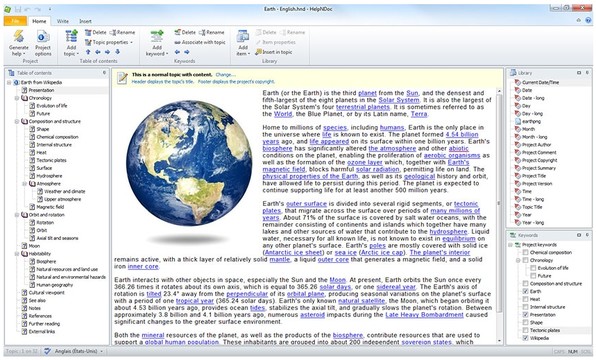Click the hydrosphere hyperlink
This screenshot has width=596, height=360.
coord(448,232)
